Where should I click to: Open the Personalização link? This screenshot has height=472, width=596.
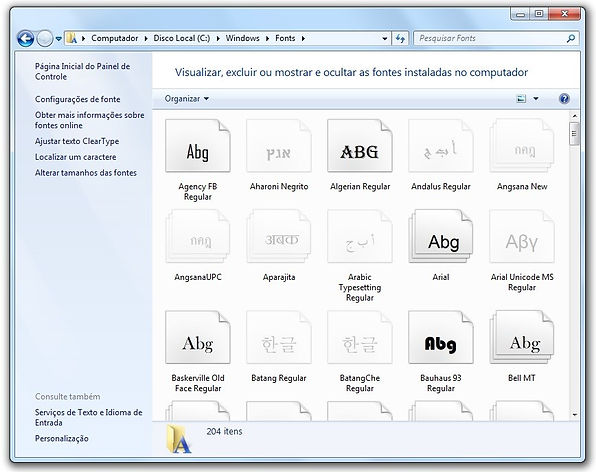coord(62,439)
